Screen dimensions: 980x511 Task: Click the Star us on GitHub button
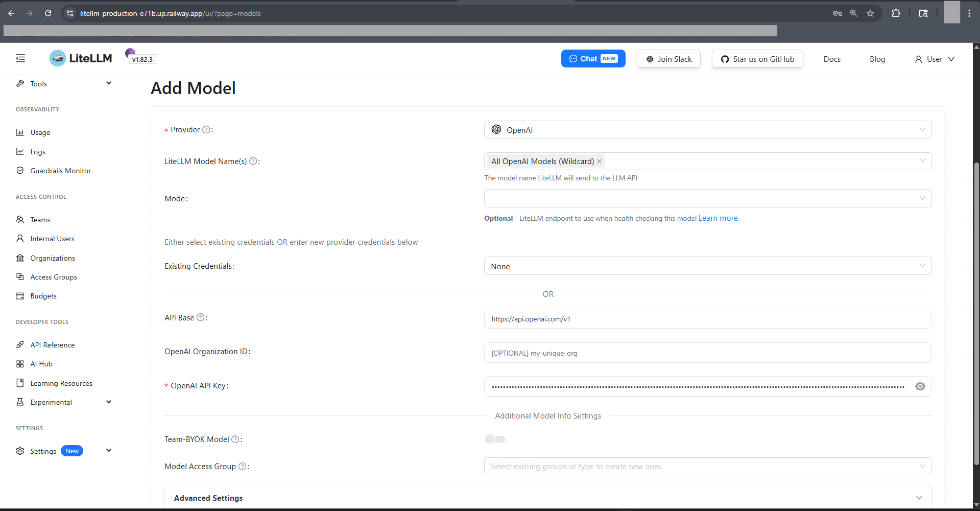coord(757,58)
